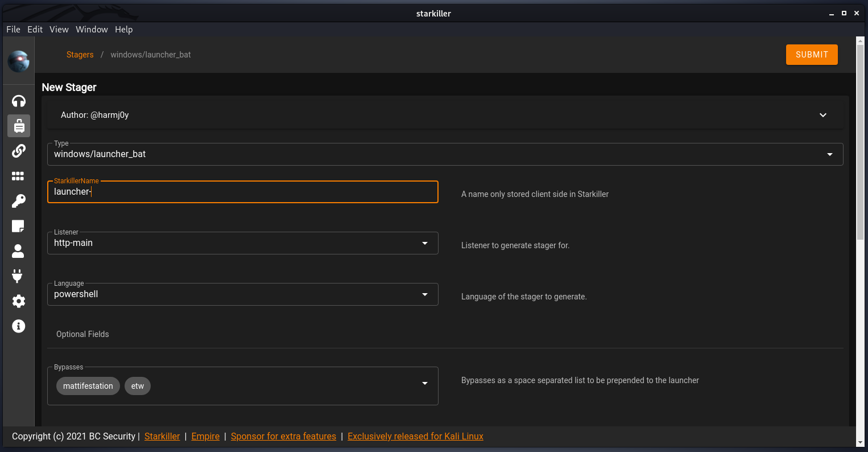Open the Agents link sidebar icon
Viewport: 868px width, 452px height.
[19, 151]
